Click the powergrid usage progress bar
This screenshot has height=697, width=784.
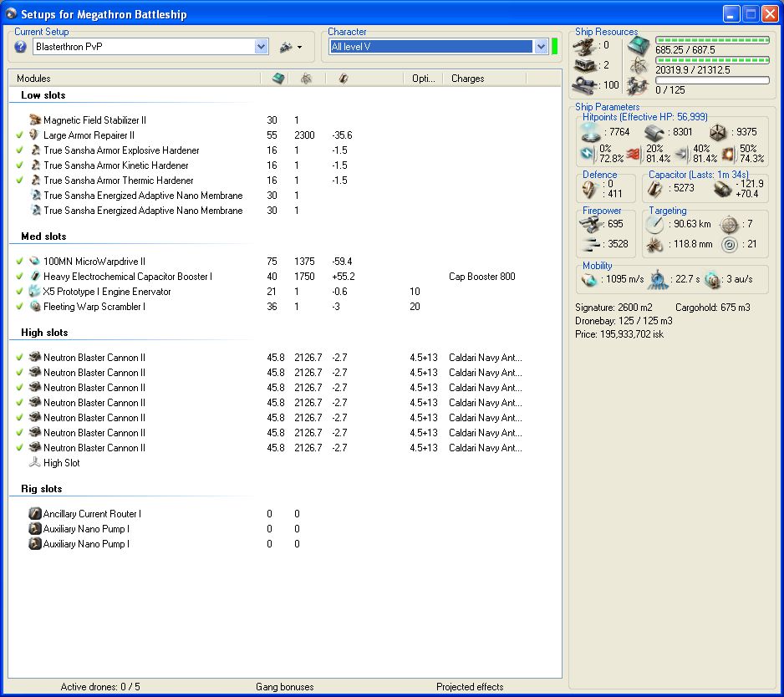tap(712, 60)
